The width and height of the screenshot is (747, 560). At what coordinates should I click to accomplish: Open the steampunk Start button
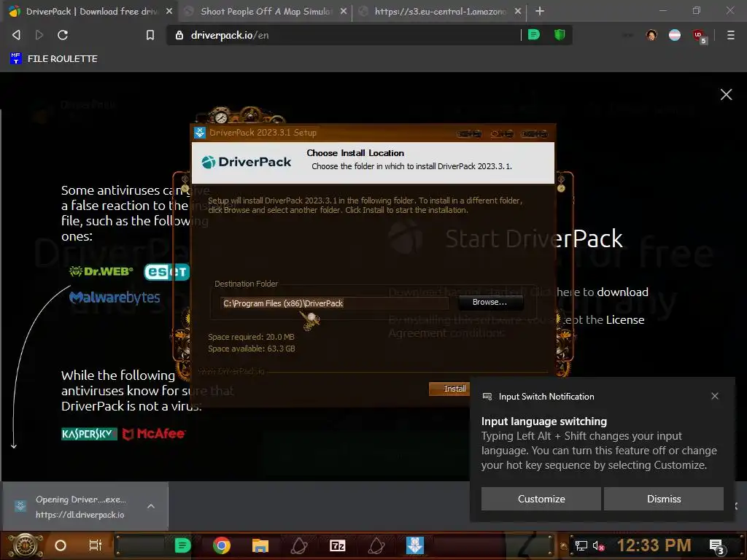pyautogui.click(x=26, y=545)
